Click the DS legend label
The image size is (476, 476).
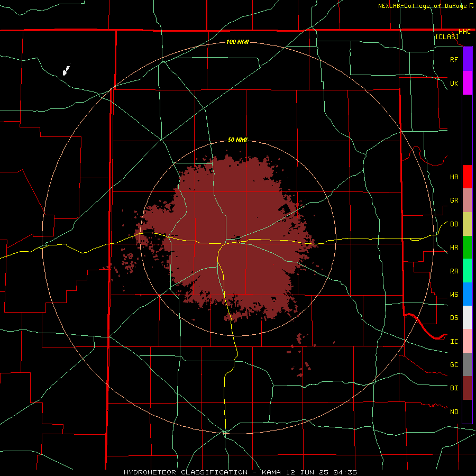coord(454,318)
